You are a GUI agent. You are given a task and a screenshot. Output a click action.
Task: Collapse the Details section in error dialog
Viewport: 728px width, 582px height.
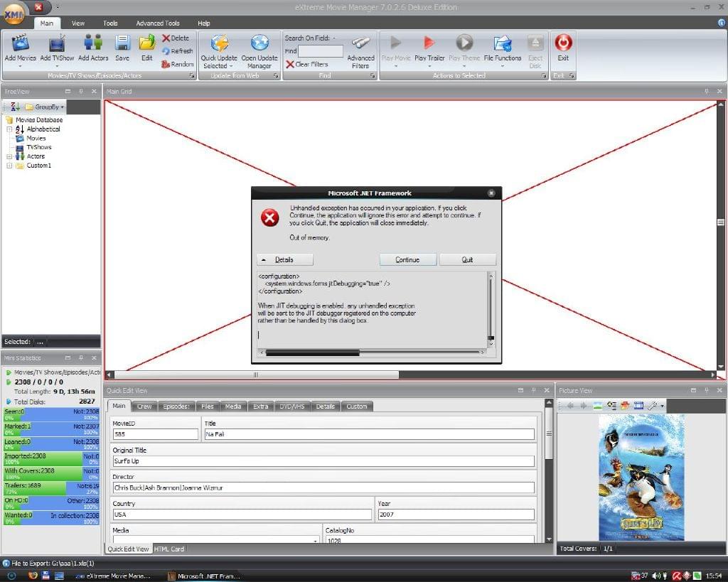285,259
